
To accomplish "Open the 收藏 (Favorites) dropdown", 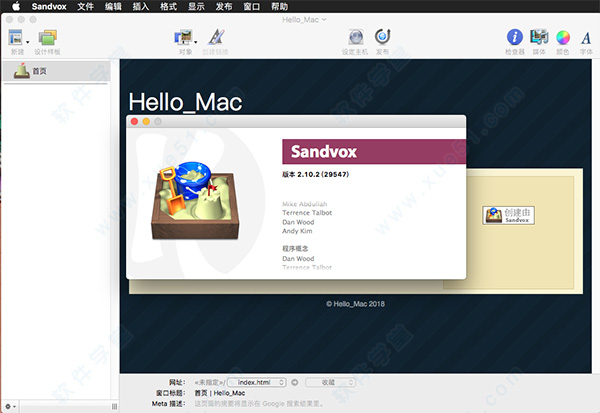I will click(330, 382).
